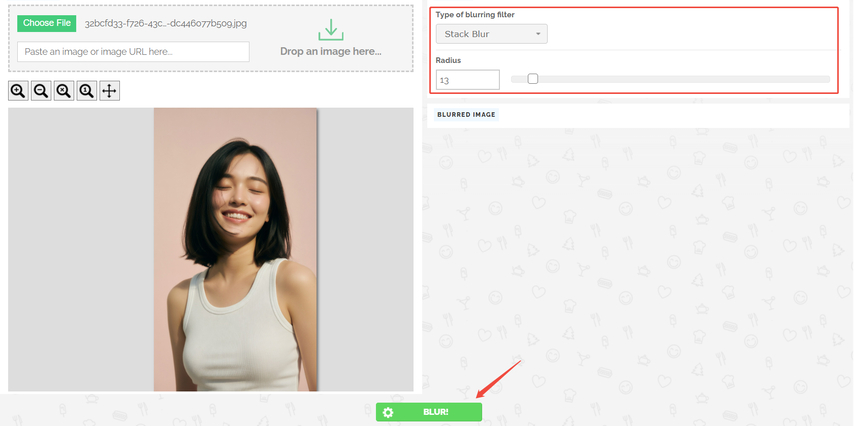
Task: Click the uploaded portrait image preview
Action: pyautogui.click(x=235, y=249)
